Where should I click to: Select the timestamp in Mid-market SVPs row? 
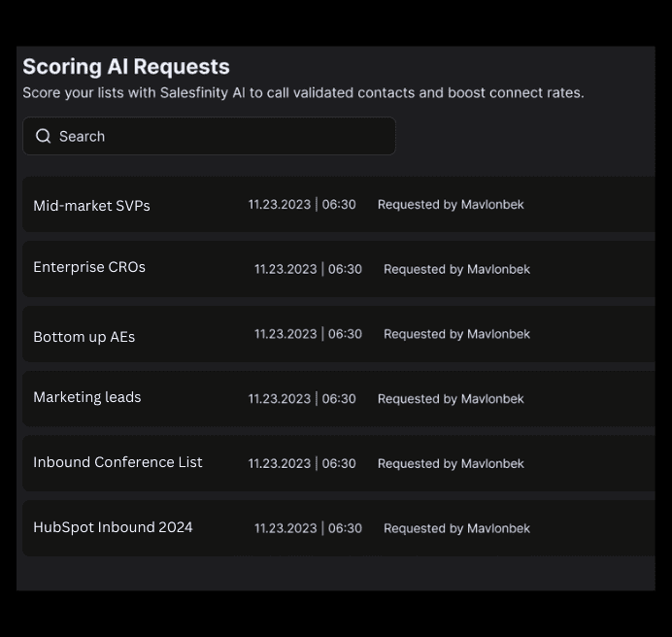pyautogui.click(x=302, y=205)
